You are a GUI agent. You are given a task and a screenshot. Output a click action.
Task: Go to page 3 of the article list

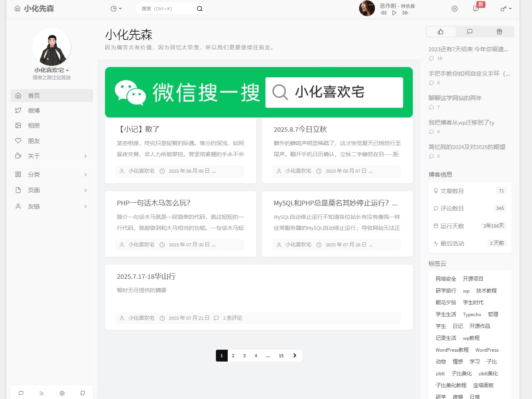(244, 355)
